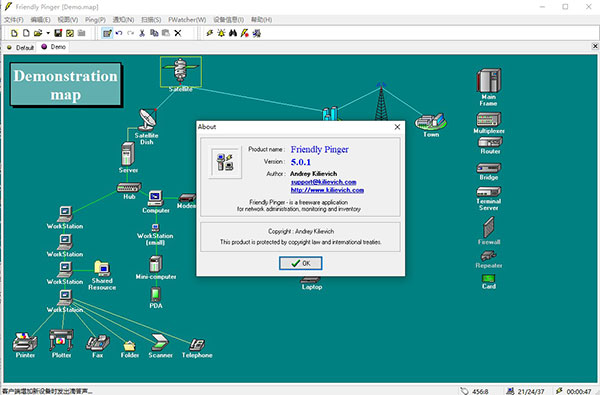The width and height of the screenshot is (600, 395).
Task: Open the 帮助(H) menu
Action: 261,20
